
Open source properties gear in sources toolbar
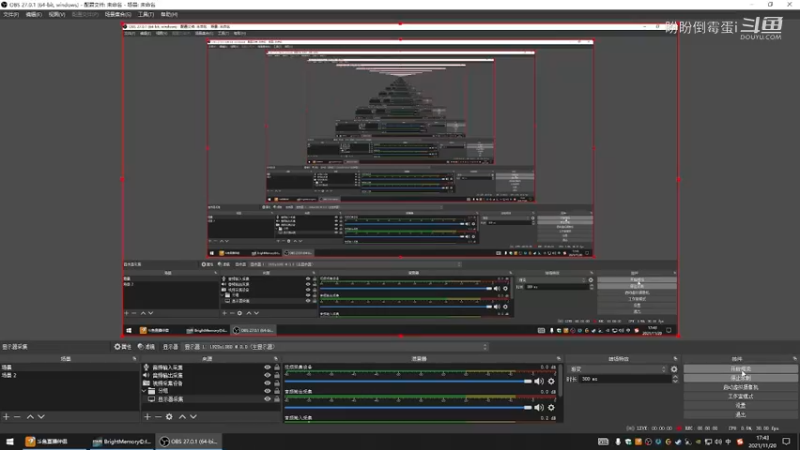click(169, 417)
